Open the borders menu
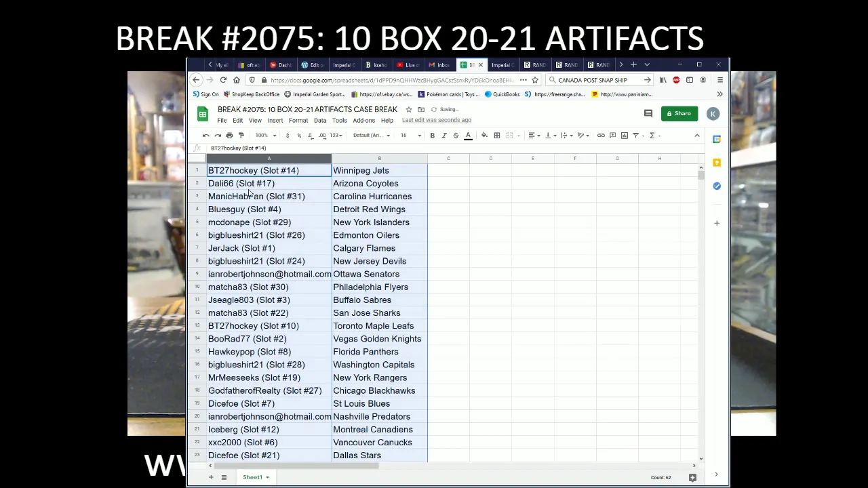Screen dimensions: 868x488 click(496, 136)
